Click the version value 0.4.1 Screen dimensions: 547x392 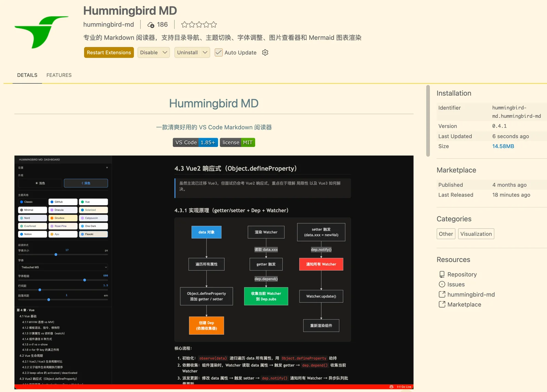(499, 126)
